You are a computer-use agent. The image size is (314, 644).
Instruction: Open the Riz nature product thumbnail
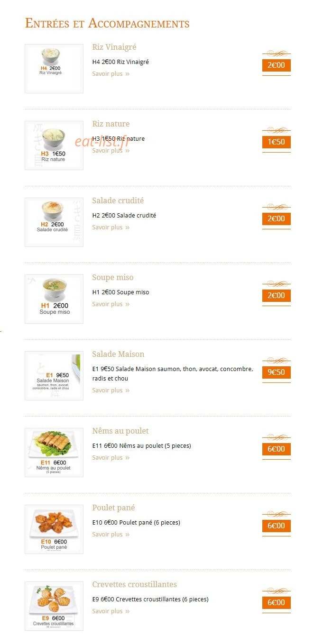click(54, 145)
